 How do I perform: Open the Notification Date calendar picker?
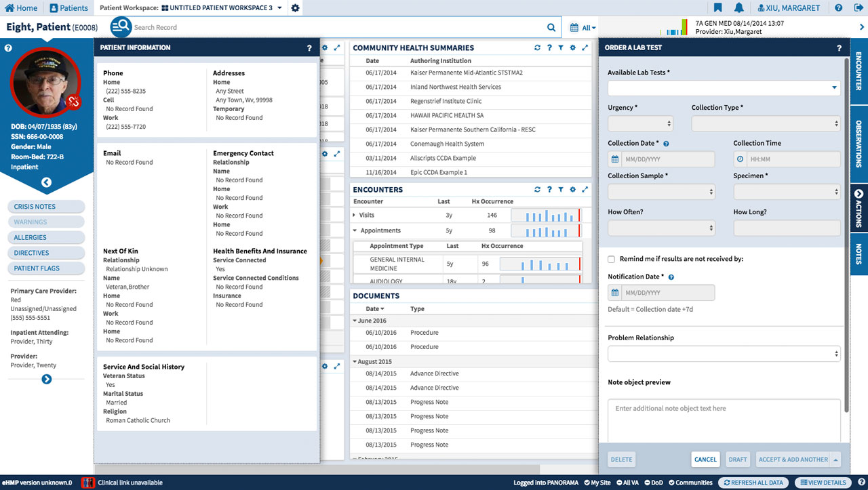tap(615, 293)
